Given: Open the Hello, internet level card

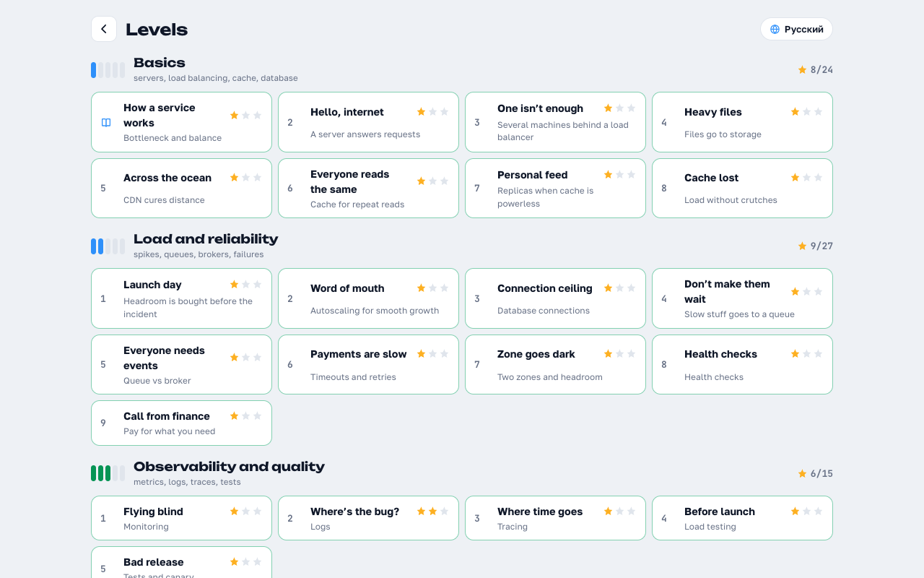Looking at the screenshot, I should [368, 122].
